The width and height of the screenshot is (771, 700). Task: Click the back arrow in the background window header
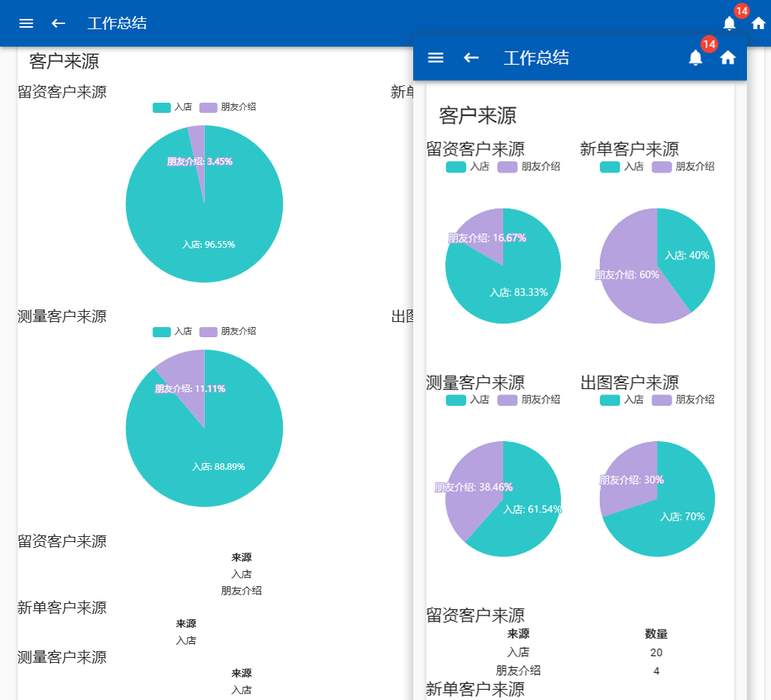point(58,23)
